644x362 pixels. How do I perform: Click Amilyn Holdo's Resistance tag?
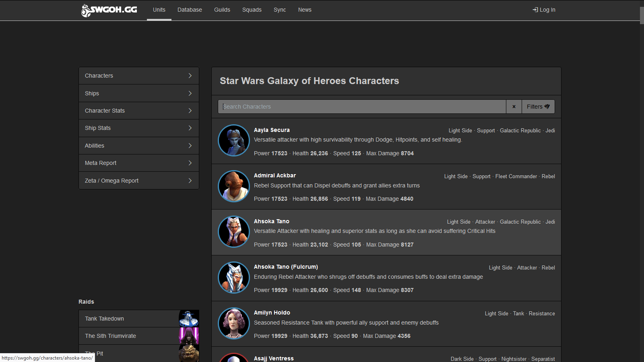542,313
